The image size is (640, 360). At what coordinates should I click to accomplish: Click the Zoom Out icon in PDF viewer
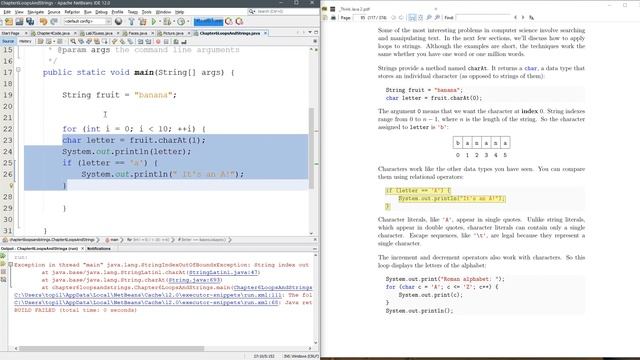429,18
